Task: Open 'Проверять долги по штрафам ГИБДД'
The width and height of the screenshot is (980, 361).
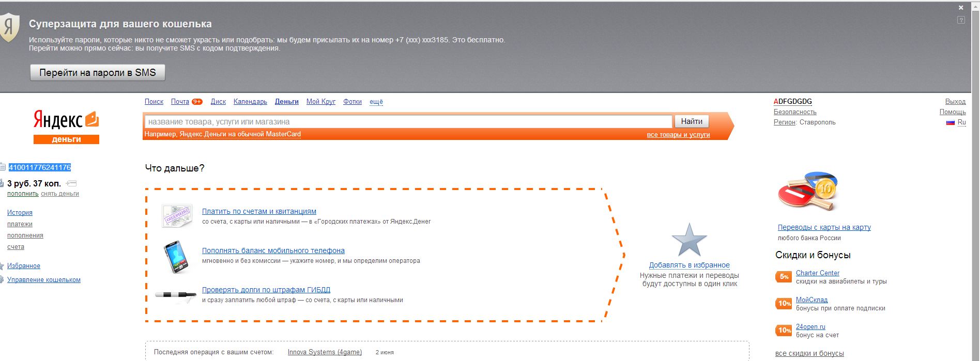Action: pyautogui.click(x=266, y=290)
